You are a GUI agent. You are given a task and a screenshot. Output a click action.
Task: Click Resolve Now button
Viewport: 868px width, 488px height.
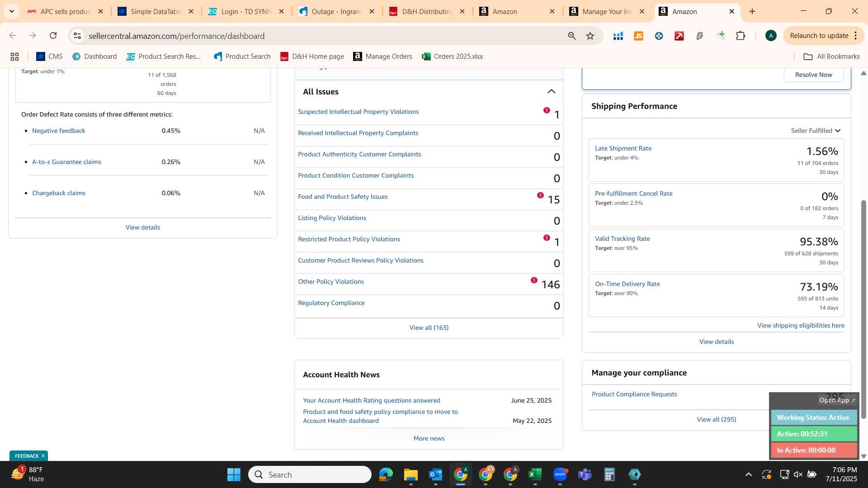click(x=813, y=75)
